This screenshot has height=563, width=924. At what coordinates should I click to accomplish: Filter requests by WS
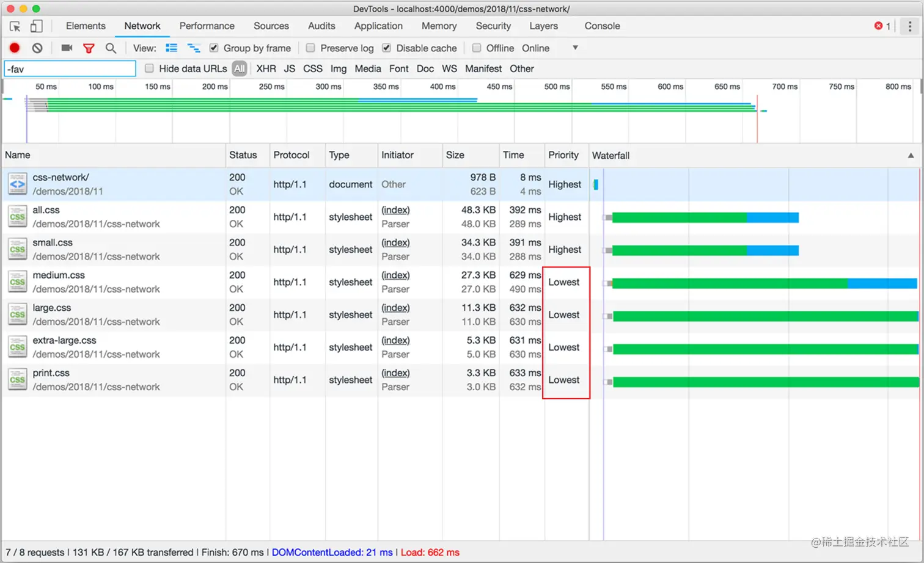click(450, 69)
